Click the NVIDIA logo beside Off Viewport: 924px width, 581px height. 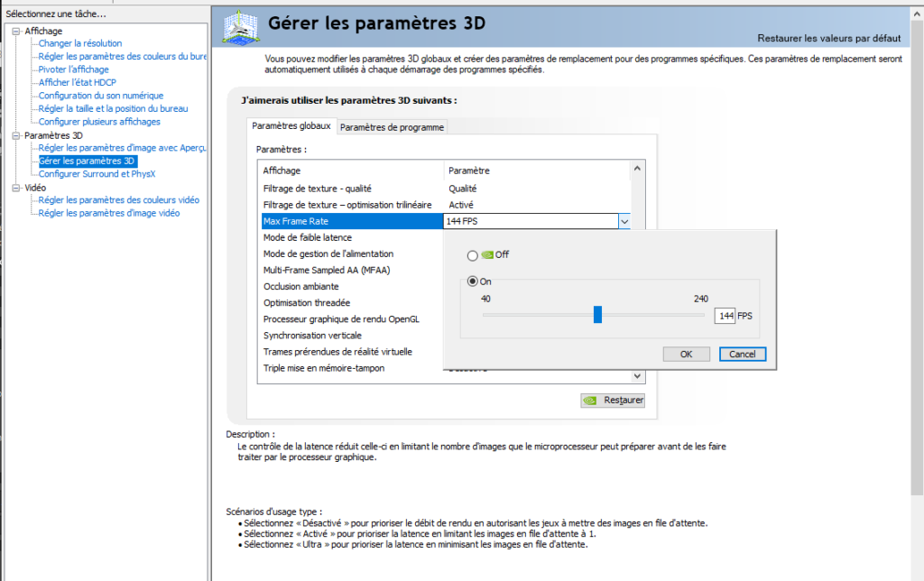coord(487,255)
